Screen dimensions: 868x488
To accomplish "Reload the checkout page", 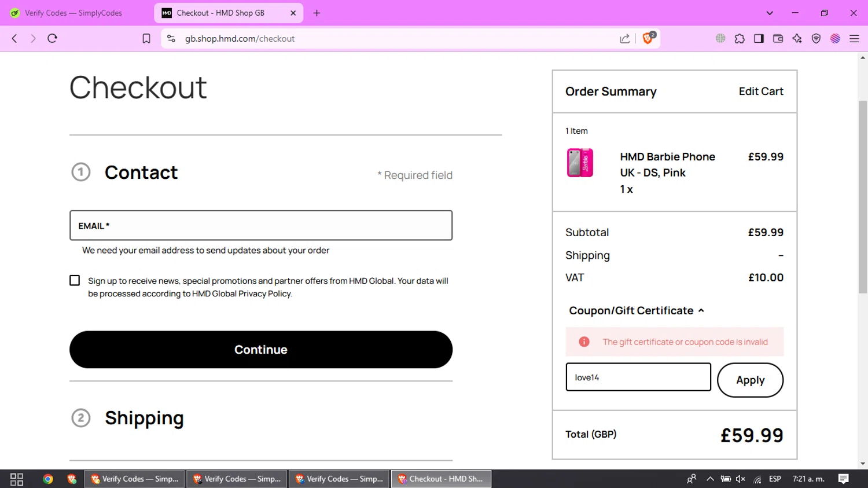I will point(53,38).
